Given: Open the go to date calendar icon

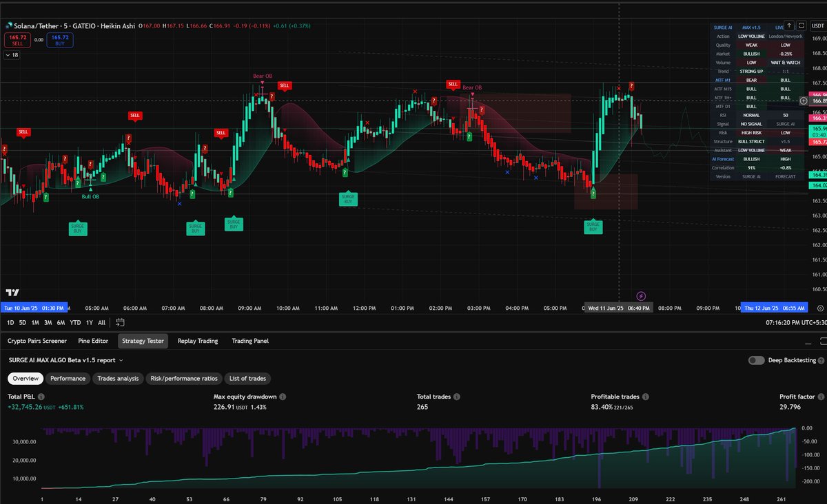Looking at the screenshot, I should (121, 322).
